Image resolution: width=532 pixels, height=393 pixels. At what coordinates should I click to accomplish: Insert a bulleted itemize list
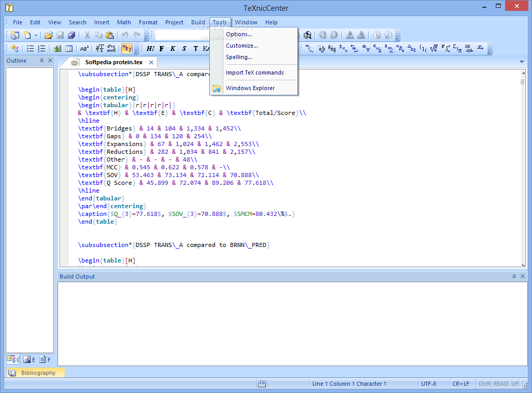coord(30,49)
